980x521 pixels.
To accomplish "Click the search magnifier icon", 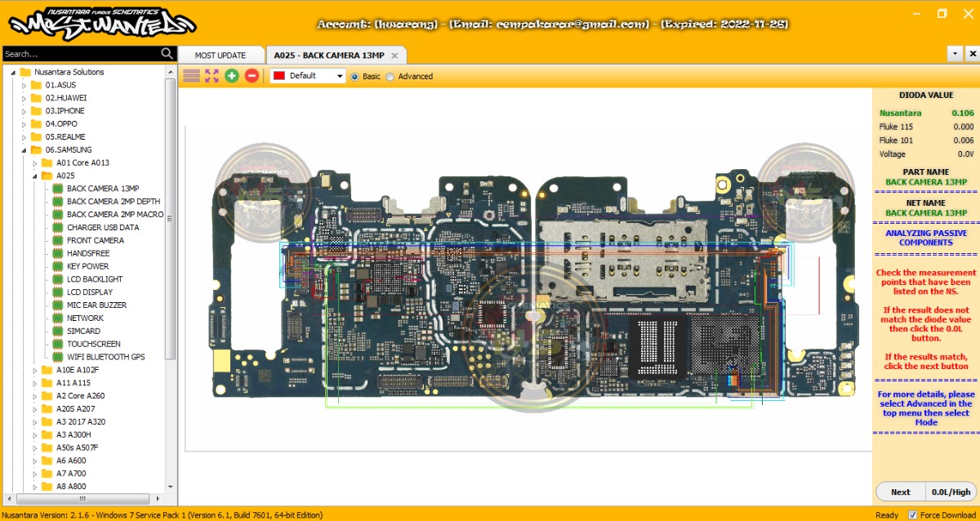I will coord(167,54).
